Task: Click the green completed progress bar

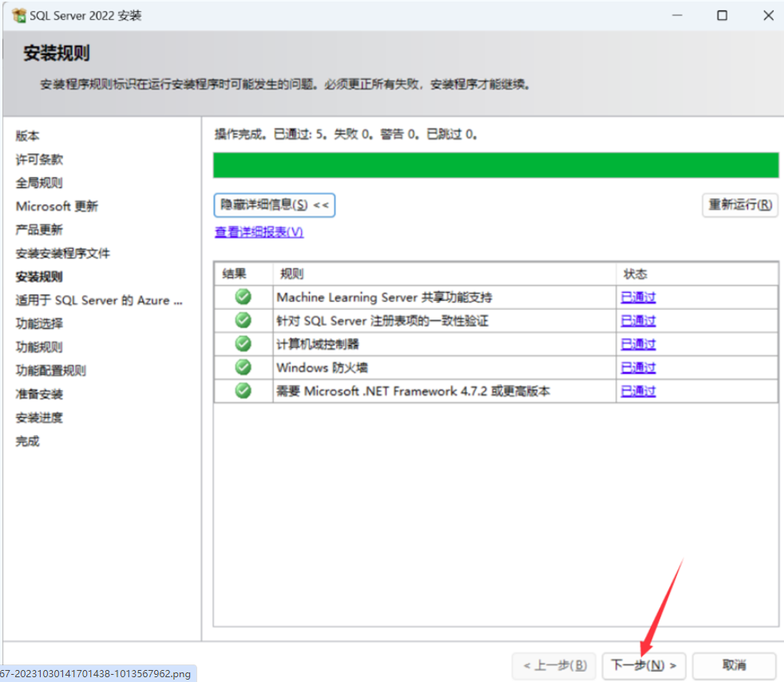Action: coord(496,165)
